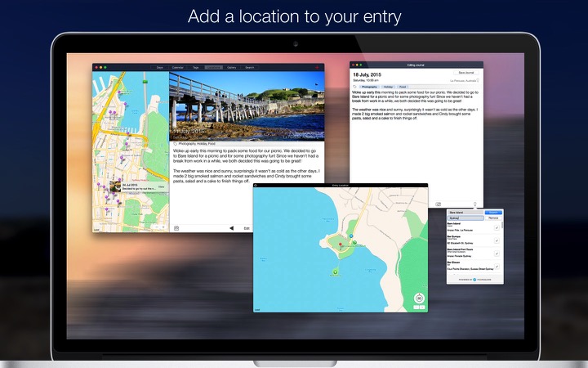Click the Legal link on Sydney sidebar map
The height and width of the screenshot is (368, 588).
(96, 230)
